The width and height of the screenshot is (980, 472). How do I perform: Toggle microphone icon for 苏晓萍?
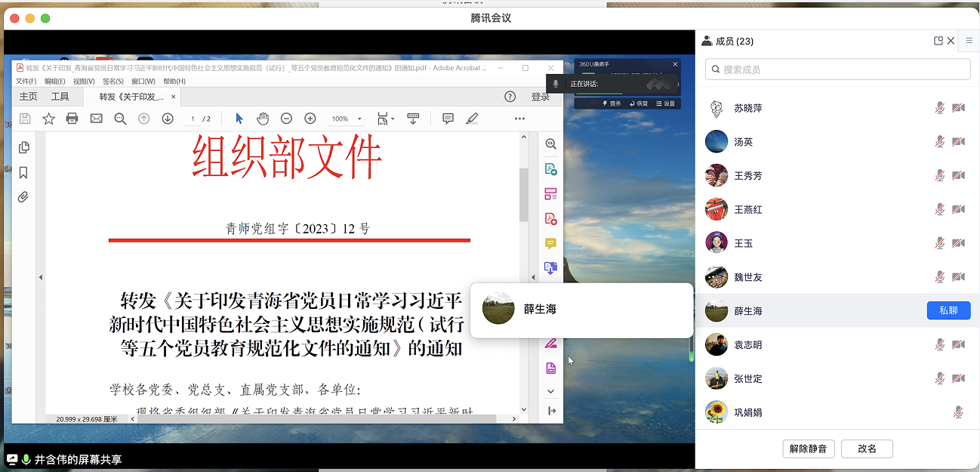click(939, 108)
